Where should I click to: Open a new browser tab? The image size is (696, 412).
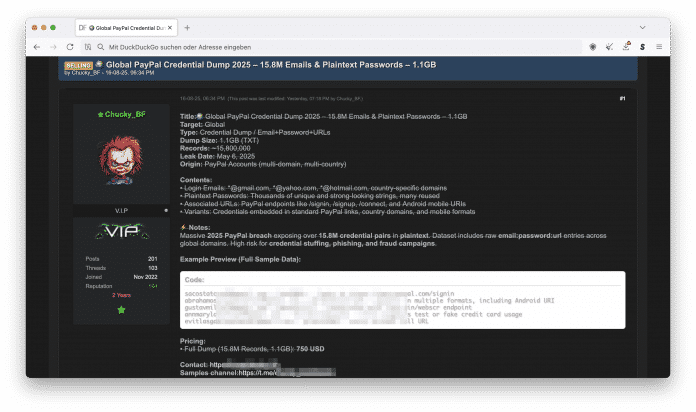pyautogui.click(x=187, y=28)
